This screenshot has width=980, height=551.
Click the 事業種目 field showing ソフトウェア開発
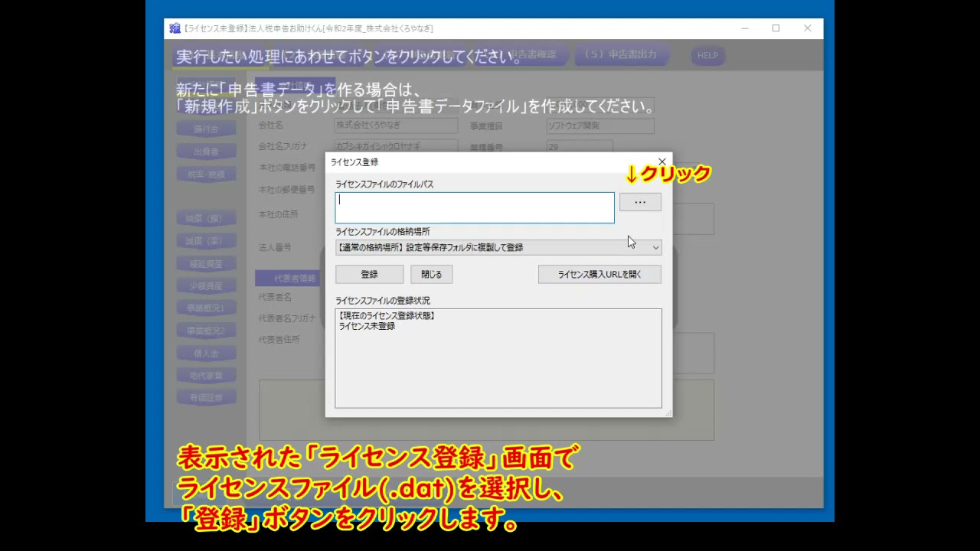pos(600,126)
